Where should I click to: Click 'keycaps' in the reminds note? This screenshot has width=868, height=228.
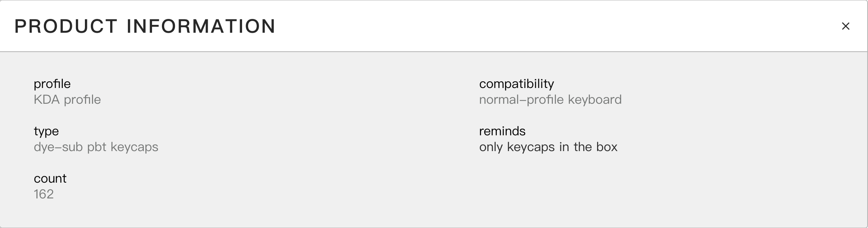click(x=531, y=147)
